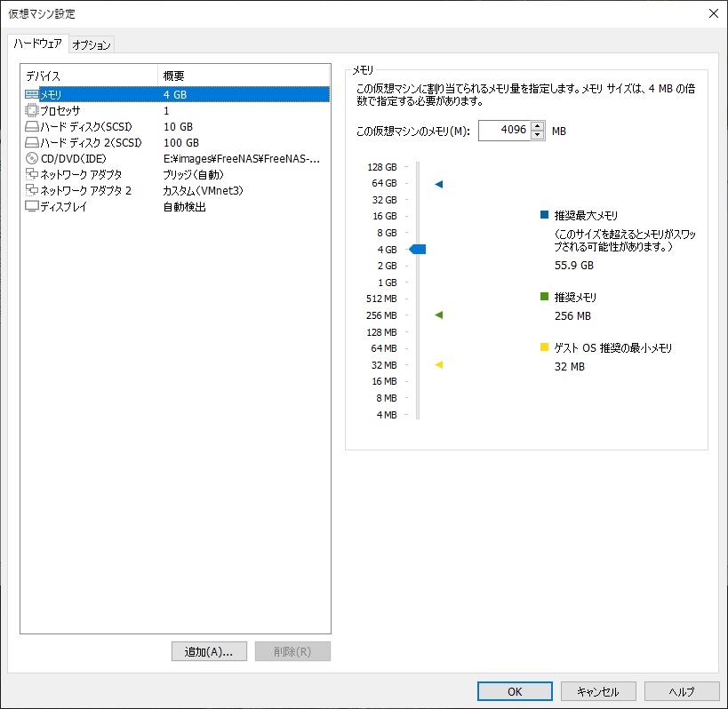Switch to the ハードウェア tab
728x709 pixels.
point(37,44)
